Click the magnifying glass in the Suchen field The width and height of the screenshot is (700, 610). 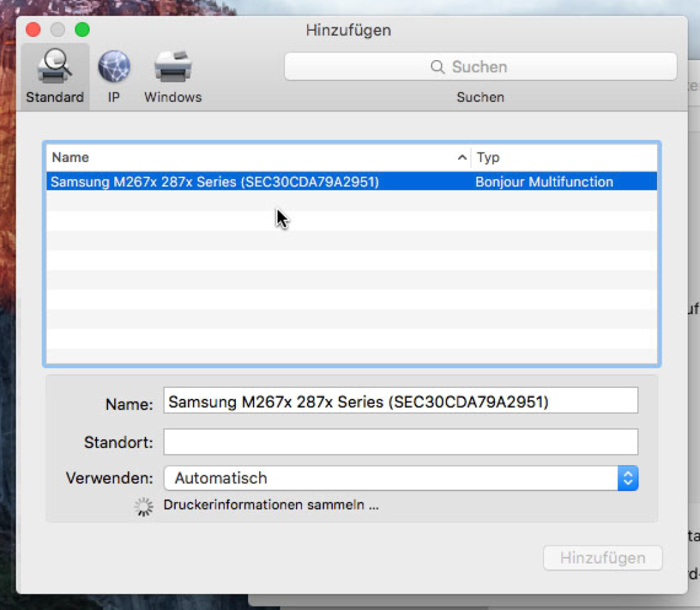click(x=437, y=66)
